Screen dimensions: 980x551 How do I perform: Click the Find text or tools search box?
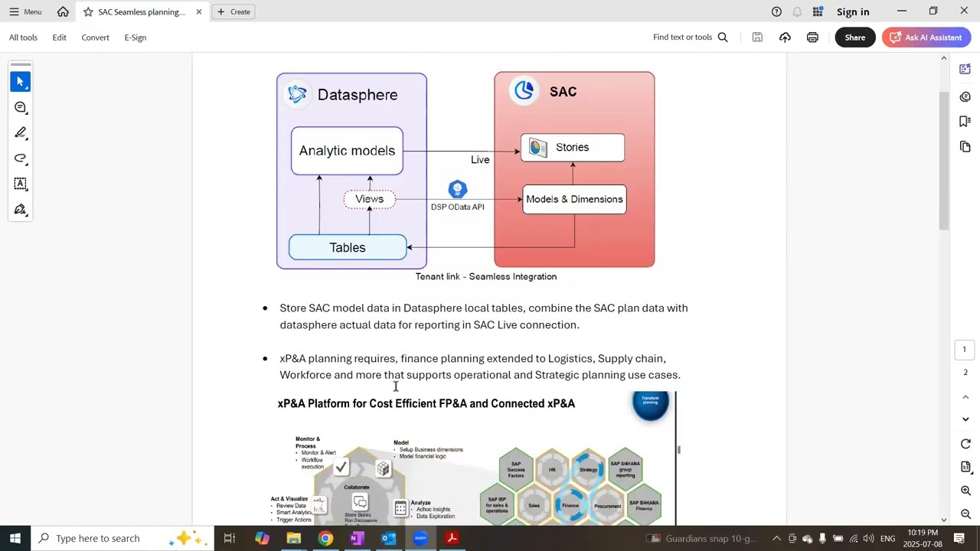690,37
